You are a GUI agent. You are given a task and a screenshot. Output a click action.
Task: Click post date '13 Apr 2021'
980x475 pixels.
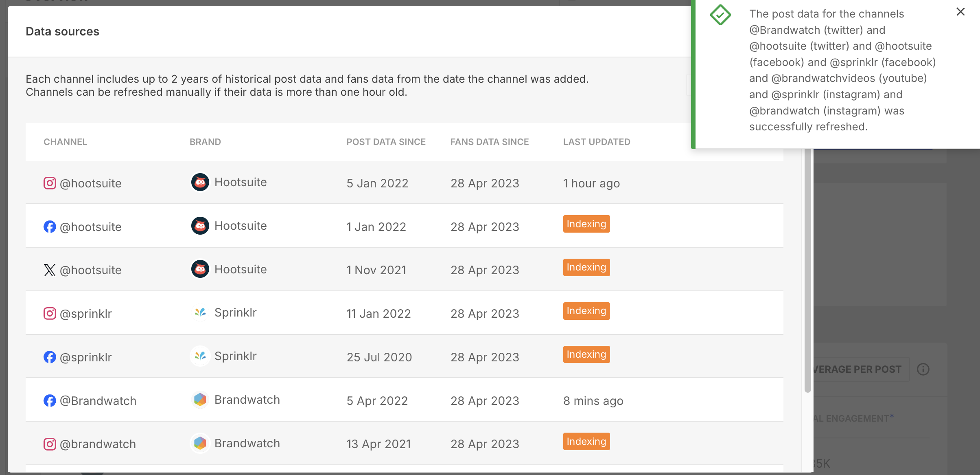(x=378, y=444)
